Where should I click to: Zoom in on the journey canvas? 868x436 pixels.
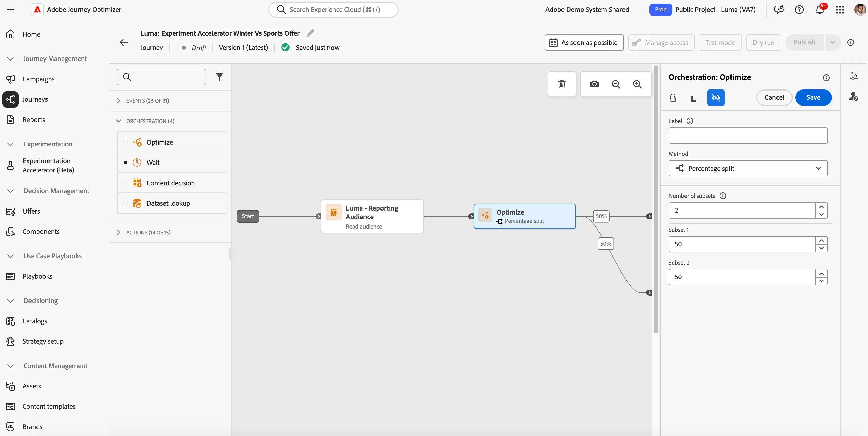pos(637,84)
